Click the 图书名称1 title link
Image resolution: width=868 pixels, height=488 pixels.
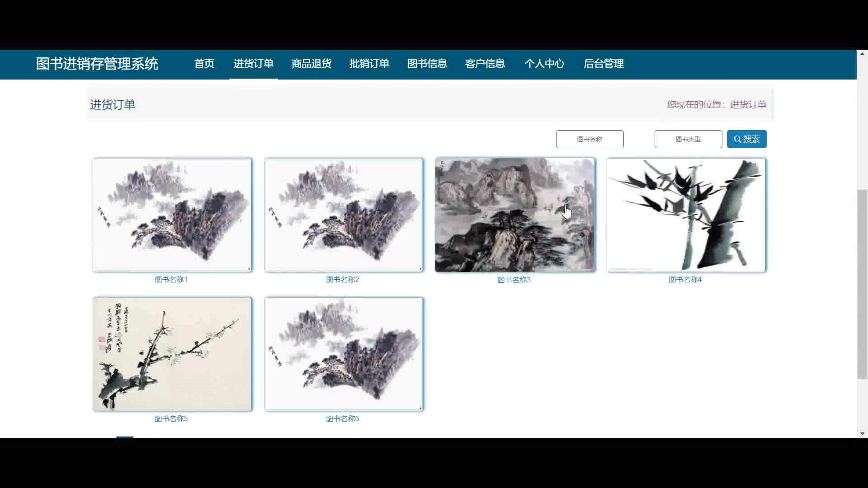(171, 280)
